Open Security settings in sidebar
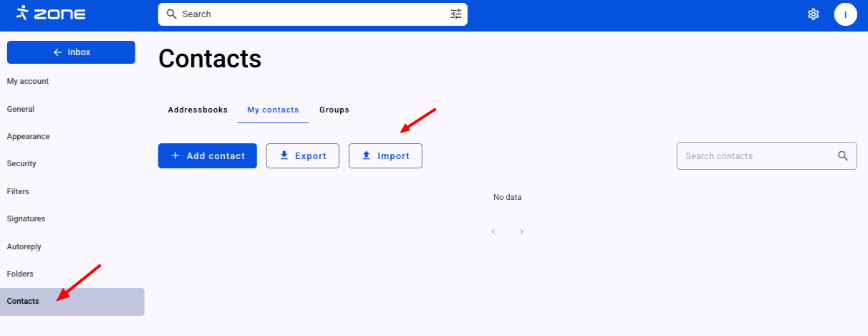This screenshot has width=868, height=336. point(21,163)
